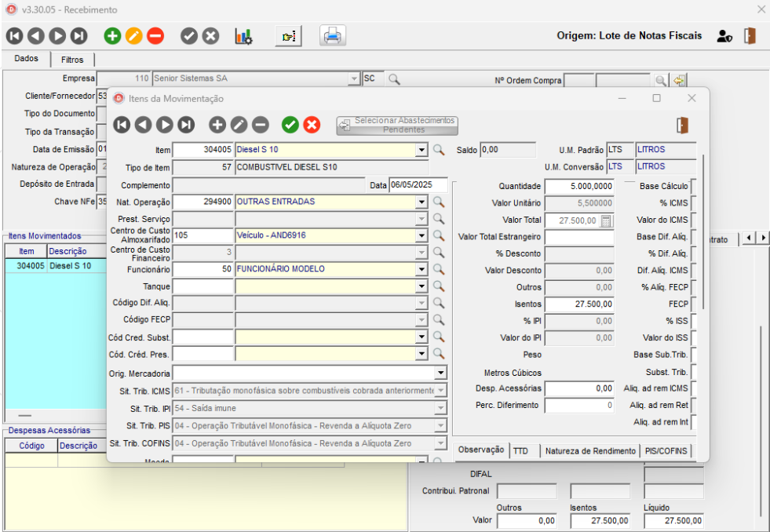
Task: Add a record with the green plus icon
Action: click(x=113, y=36)
